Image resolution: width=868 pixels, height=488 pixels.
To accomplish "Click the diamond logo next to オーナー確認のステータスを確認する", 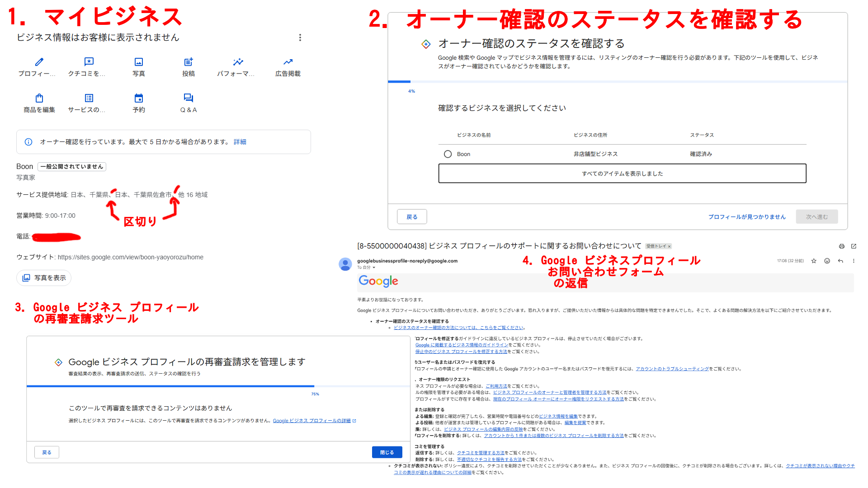I will click(x=426, y=44).
